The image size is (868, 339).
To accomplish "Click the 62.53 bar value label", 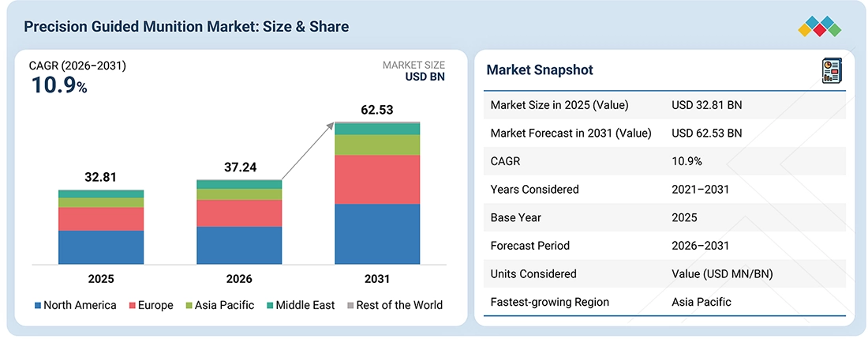I will pos(377,110).
